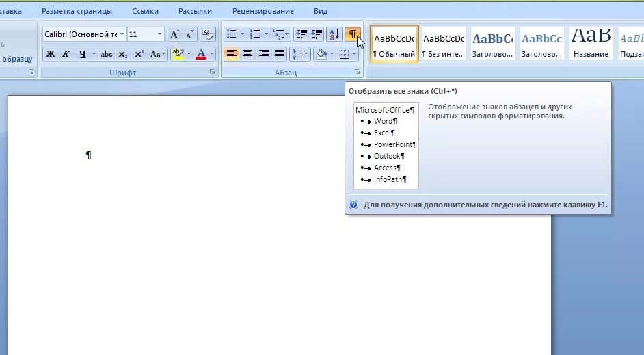This screenshot has height=355, width=644.
Task: Open bullet library dropdown arrow
Action: (242, 34)
